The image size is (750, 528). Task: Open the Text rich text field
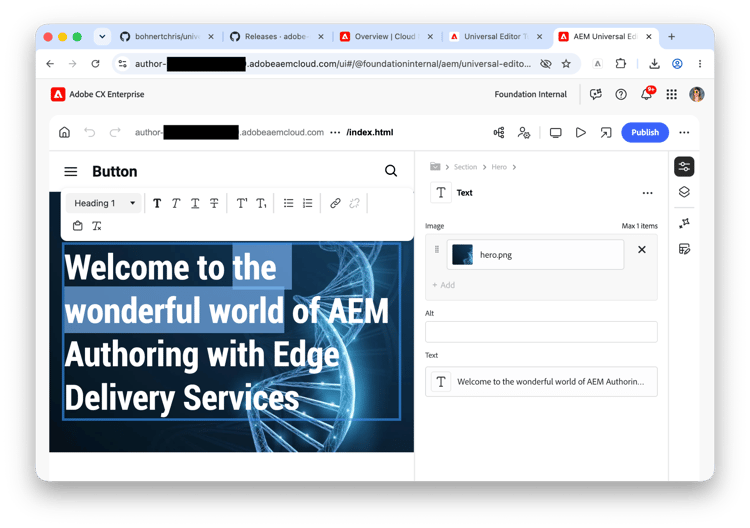point(541,381)
